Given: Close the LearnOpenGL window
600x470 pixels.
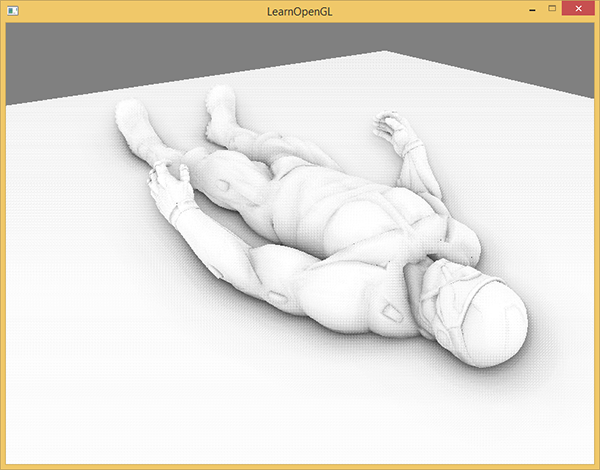Looking at the screenshot, I should click(578, 8).
